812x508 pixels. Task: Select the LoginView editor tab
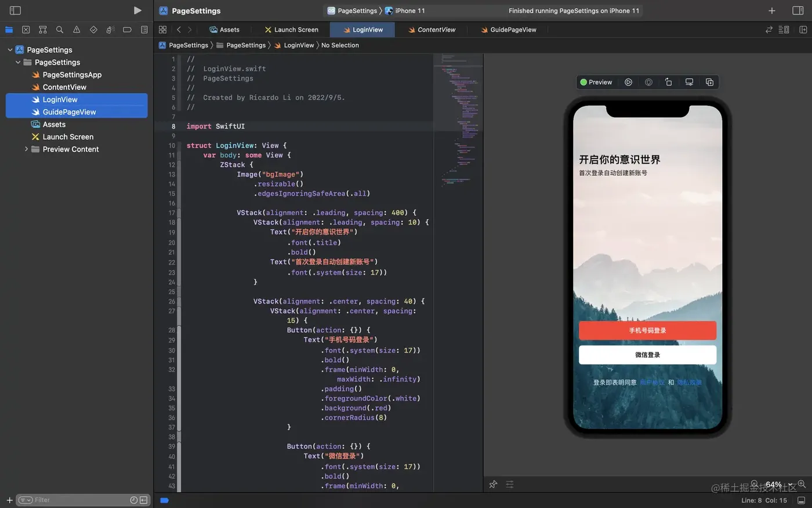[x=362, y=30]
